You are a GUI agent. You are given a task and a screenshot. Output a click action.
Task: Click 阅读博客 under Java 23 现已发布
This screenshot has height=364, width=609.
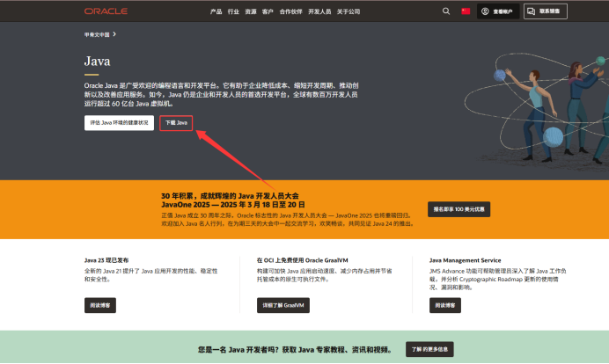(100, 305)
